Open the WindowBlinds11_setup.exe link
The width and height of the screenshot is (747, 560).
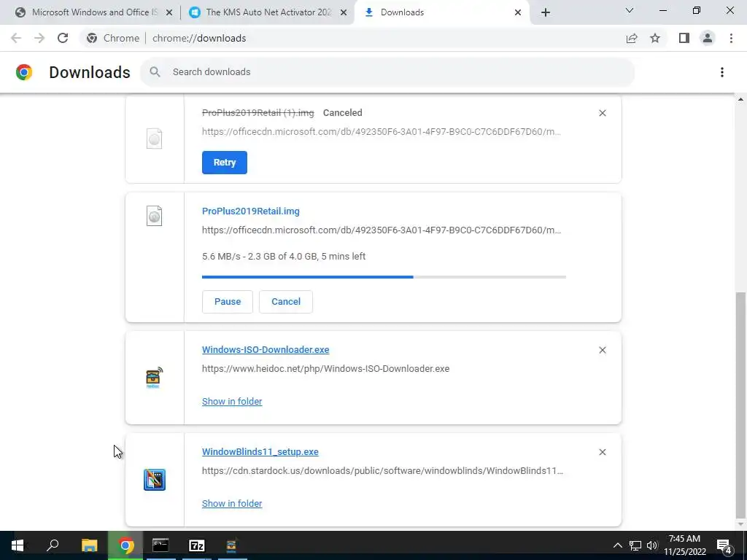tap(260, 451)
